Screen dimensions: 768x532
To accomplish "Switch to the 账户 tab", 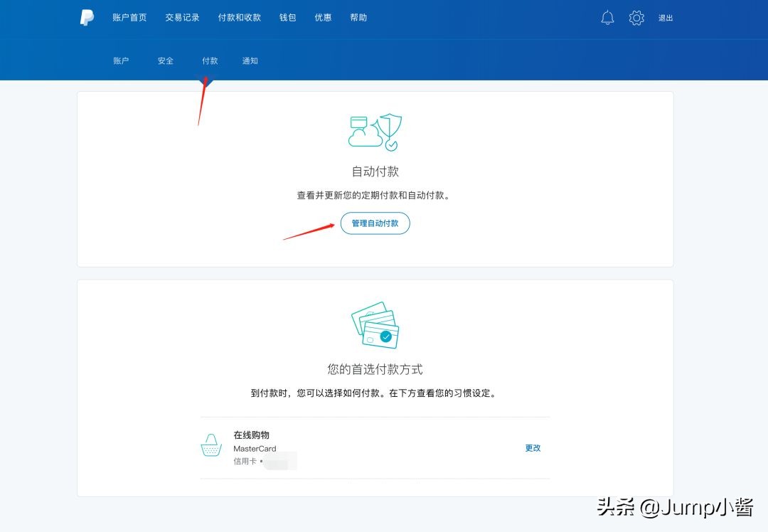I will (x=121, y=60).
